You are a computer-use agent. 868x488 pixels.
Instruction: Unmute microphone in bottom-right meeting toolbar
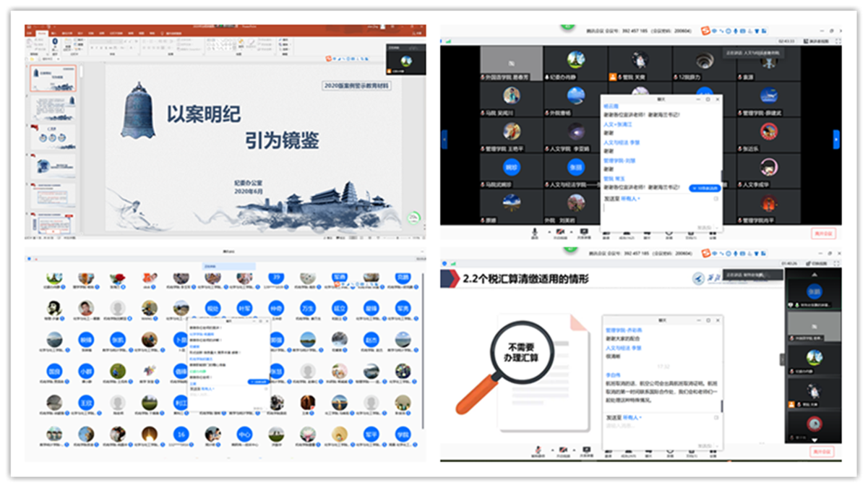pos(536,448)
